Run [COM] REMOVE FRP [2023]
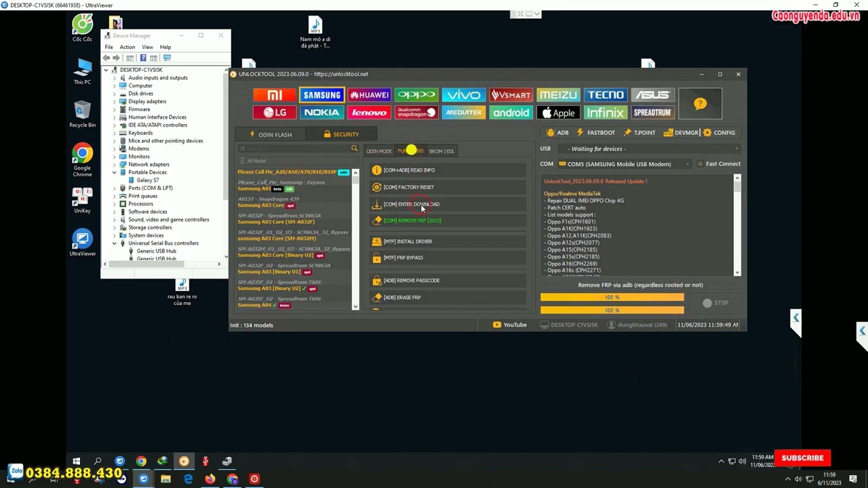Image resolution: width=868 pixels, height=488 pixels. click(x=448, y=220)
